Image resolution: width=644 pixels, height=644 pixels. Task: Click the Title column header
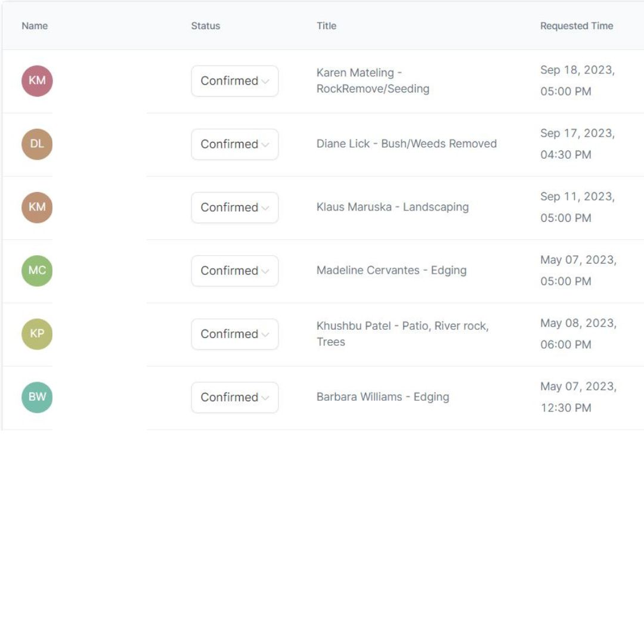tap(326, 26)
